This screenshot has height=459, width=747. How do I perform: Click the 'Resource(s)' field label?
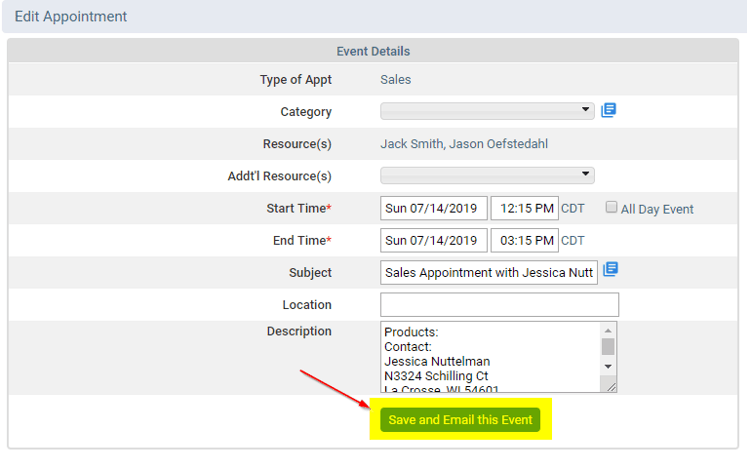[x=297, y=144]
